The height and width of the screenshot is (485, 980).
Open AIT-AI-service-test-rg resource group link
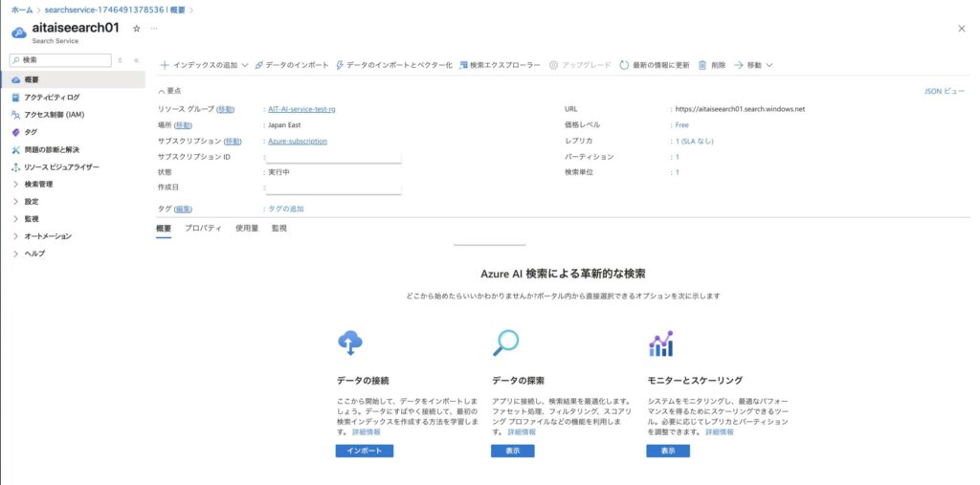[301, 109]
